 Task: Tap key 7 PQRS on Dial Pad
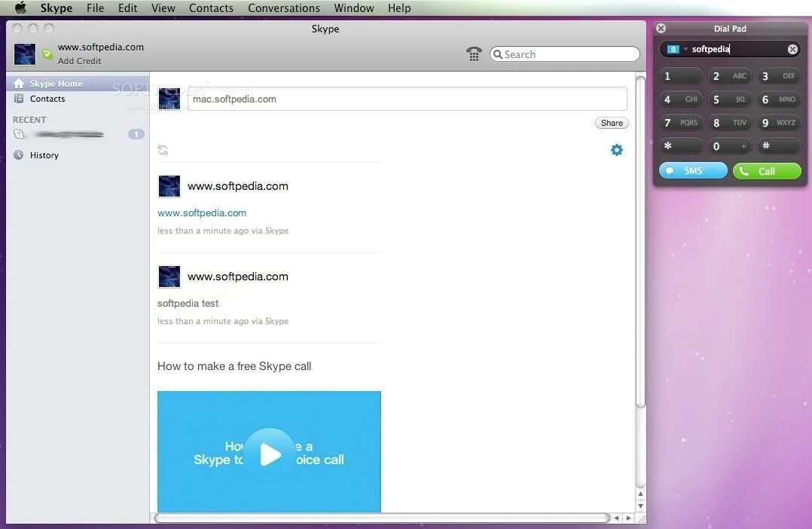[x=681, y=123]
